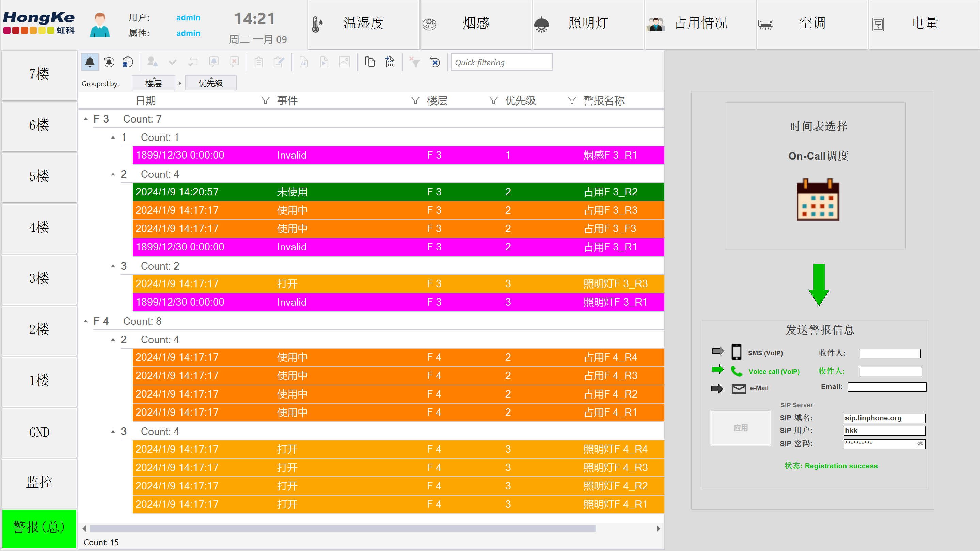Click the 应用 apply button
The height and width of the screenshot is (551, 980).
pos(740,428)
